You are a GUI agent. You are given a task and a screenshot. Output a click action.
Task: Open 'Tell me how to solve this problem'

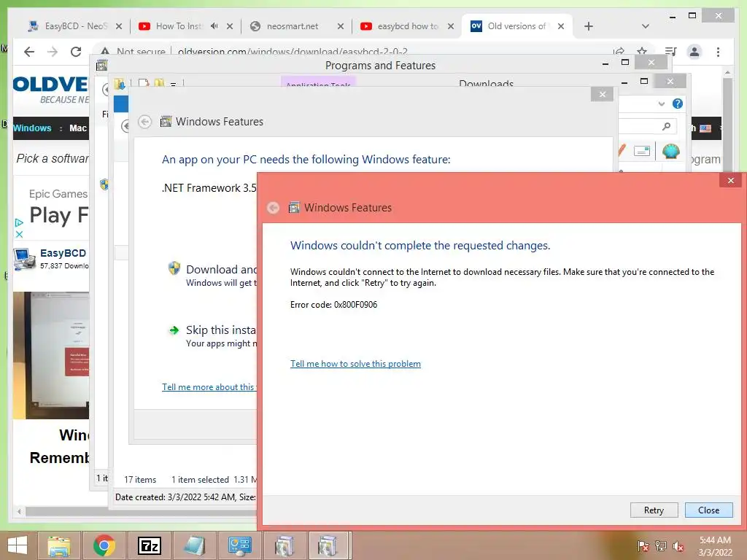pyautogui.click(x=355, y=364)
